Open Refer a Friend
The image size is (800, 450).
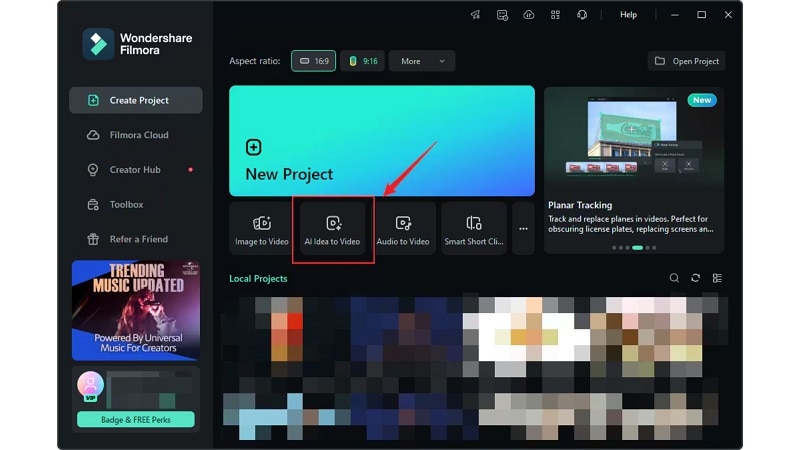136,239
